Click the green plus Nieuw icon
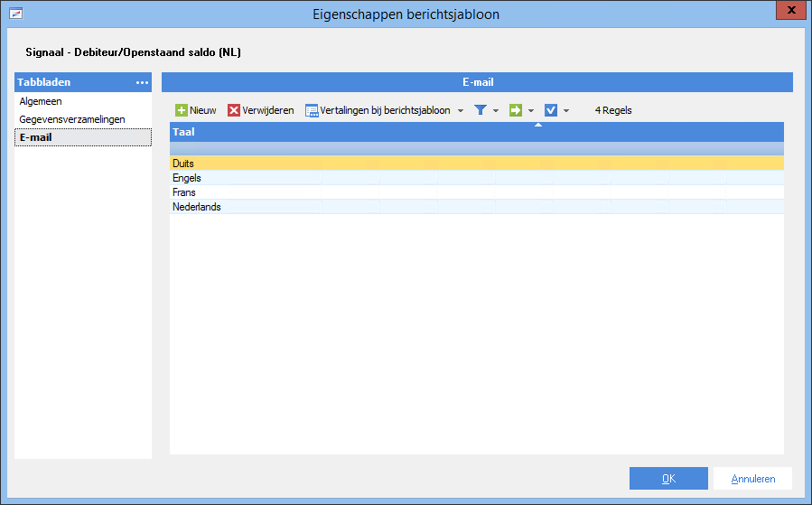812x505 pixels. click(182, 110)
